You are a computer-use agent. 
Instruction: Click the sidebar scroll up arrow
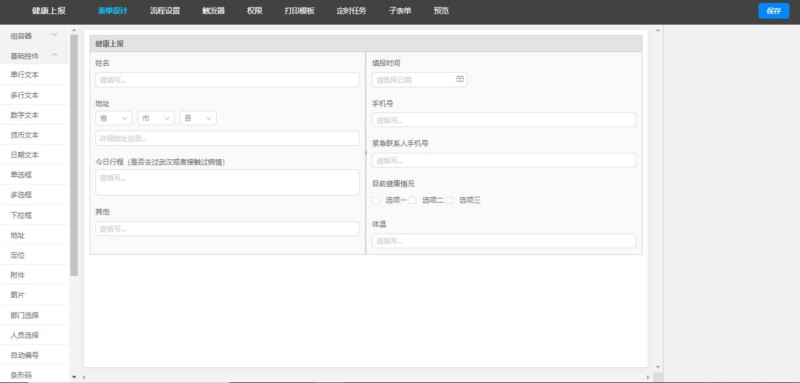(74, 31)
